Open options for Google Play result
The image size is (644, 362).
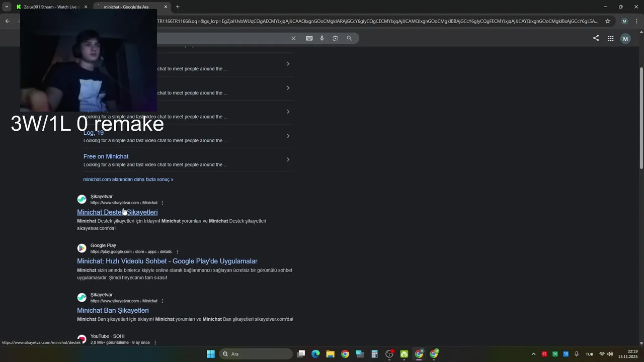click(177, 252)
